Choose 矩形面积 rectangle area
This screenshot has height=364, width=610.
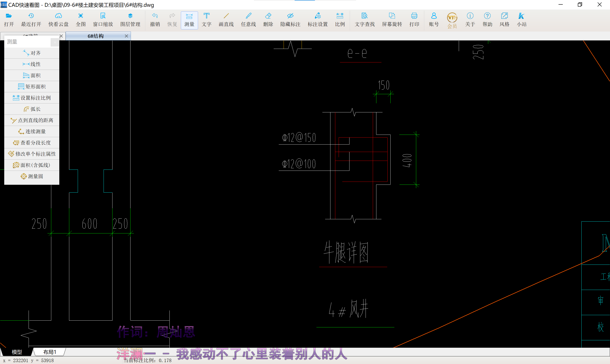32,87
